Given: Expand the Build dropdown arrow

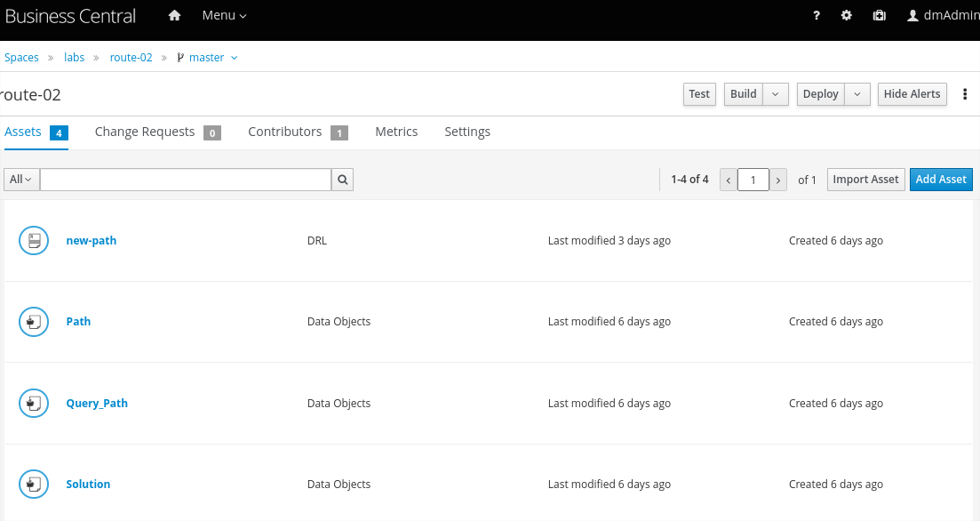Looking at the screenshot, I should click(776, 94).
